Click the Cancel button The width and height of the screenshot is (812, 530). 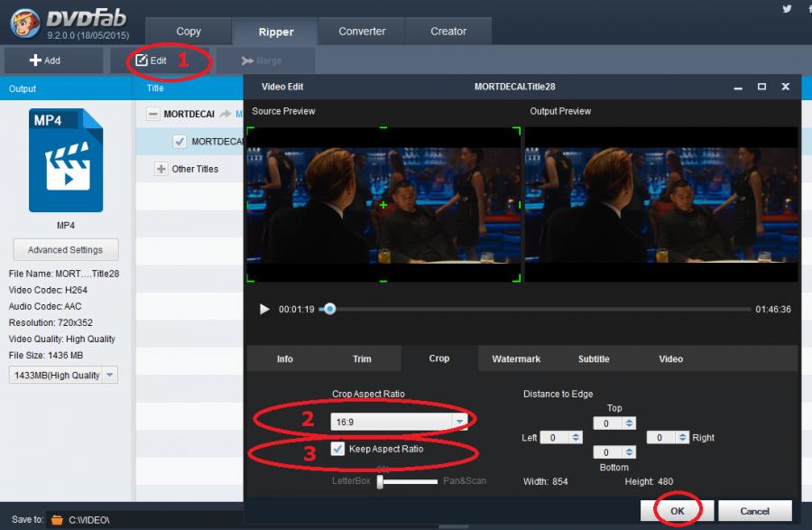(x=754, y=511)
